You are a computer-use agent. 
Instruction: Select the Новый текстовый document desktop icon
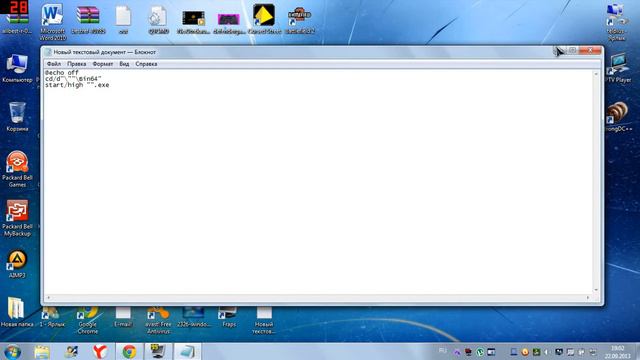pyautogui.click(x=264, y=320)
